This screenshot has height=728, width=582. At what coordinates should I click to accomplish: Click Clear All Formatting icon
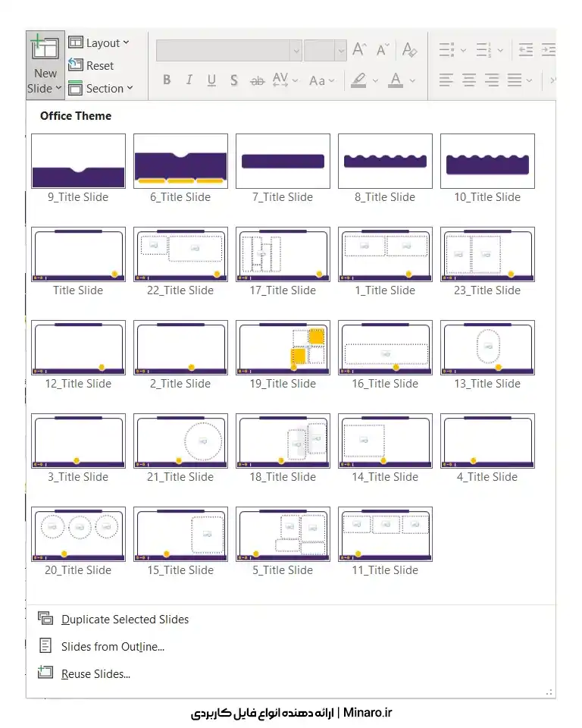click(409, 50)
